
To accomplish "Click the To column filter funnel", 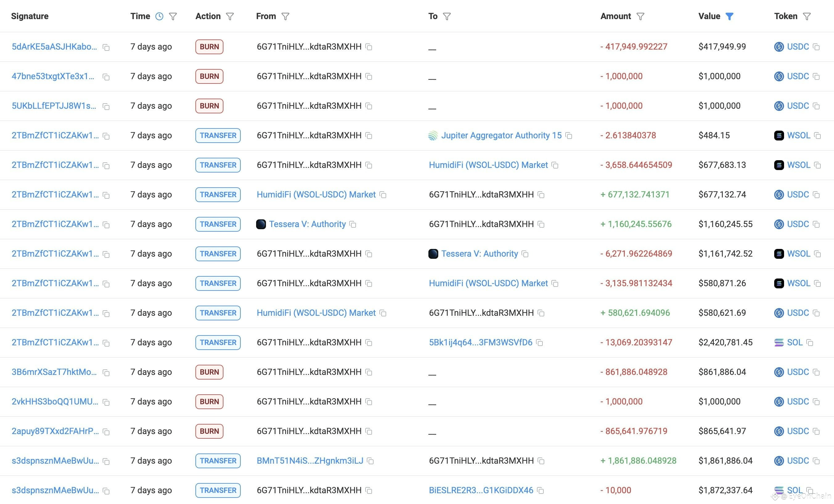I will [x=447, y=16].
